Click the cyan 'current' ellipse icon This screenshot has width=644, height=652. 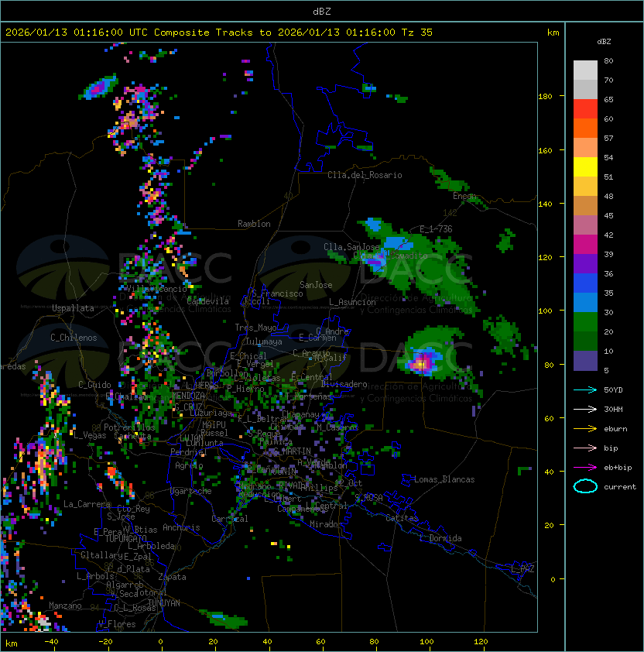click(585, 486)
